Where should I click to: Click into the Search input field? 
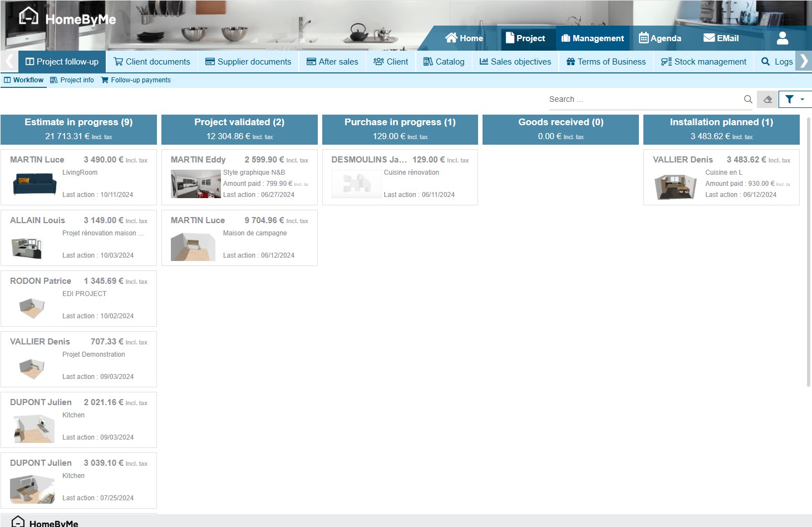click(643, 100)
